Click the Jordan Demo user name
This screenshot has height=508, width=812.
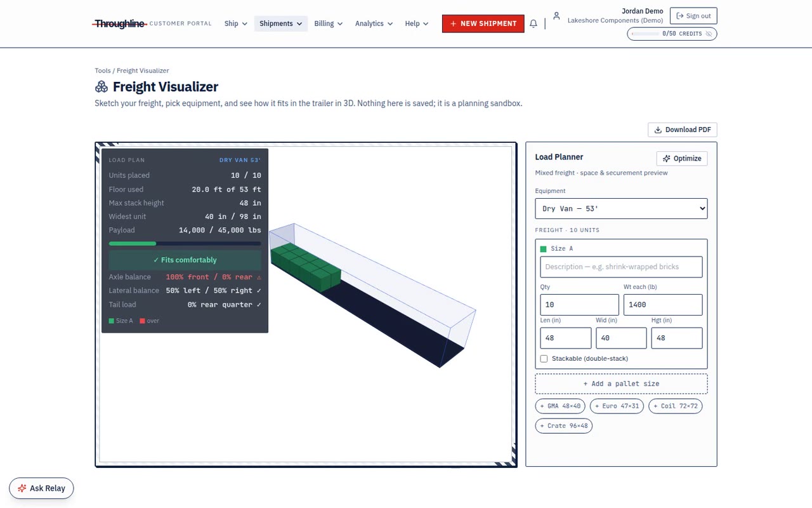(x=643, y=11)
